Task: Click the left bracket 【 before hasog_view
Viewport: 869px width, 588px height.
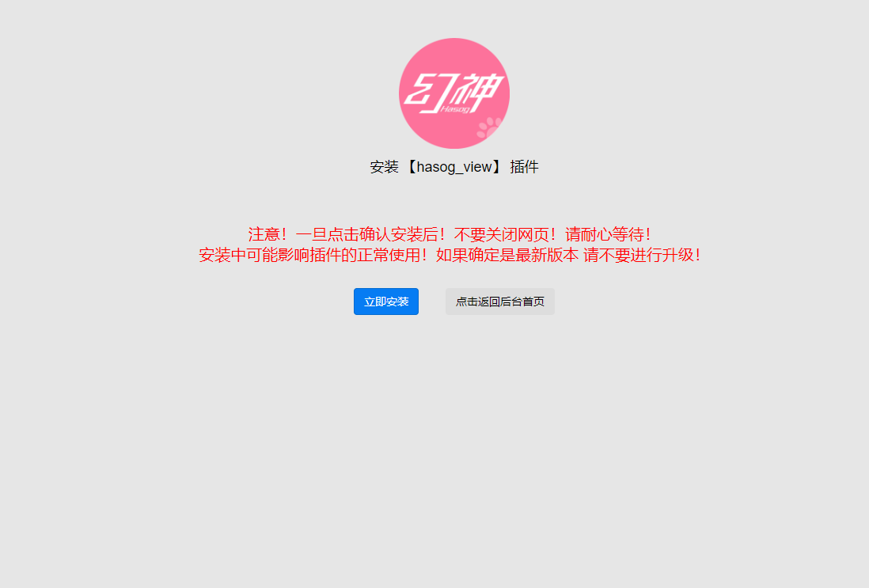Action: (411, 167)
